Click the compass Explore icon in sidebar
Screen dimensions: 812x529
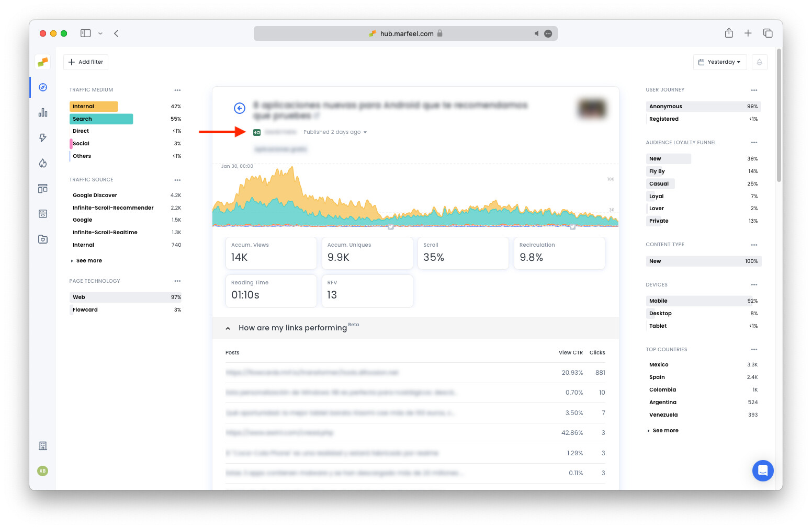tap(43, 87)
